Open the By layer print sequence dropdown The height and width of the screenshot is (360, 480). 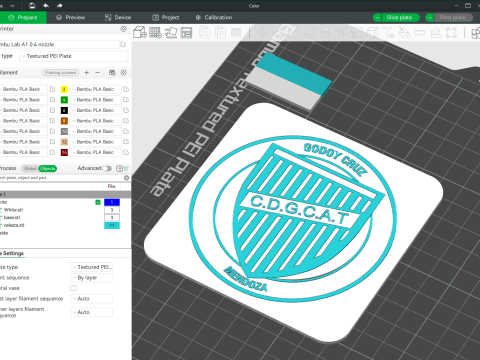(92, 277)
